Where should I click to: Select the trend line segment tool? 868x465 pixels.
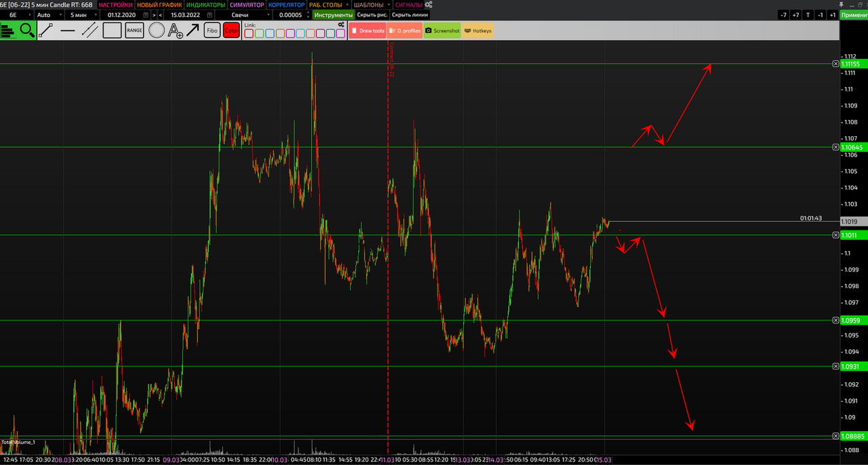[x=46, y=30]
